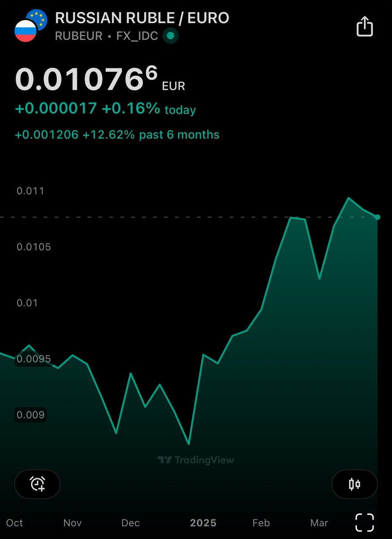
Task: Tap today's change +0.16% text
Action: click(131, 109)
